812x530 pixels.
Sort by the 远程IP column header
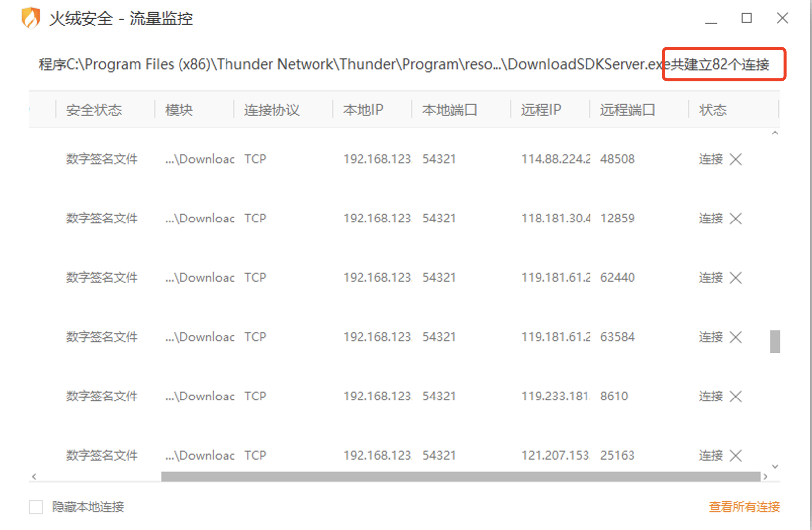[x=541, y=110]
